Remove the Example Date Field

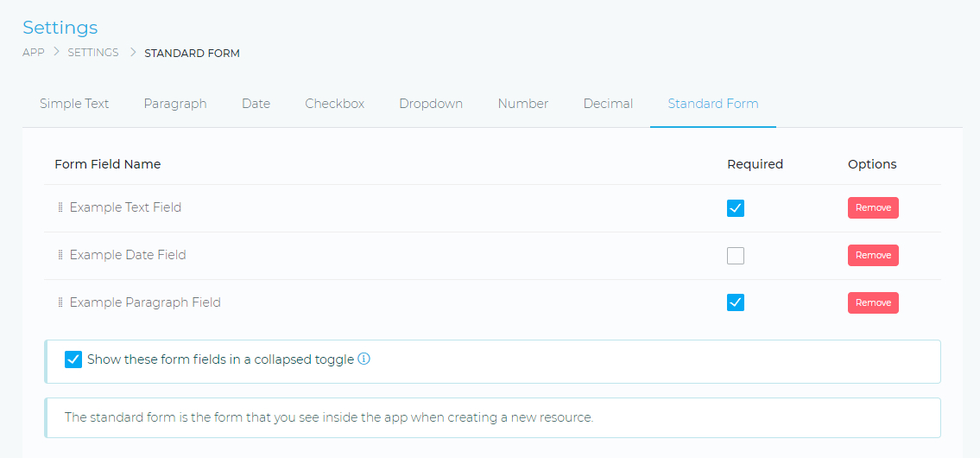coord(873,256)
